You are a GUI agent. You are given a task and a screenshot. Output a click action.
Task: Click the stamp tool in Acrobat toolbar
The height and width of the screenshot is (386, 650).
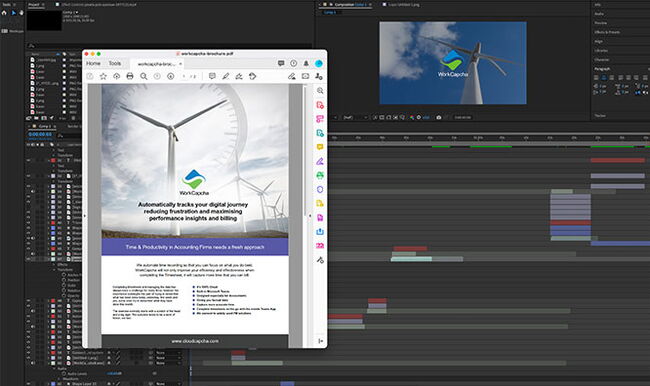pyautogui.click(x=252, y=76)
